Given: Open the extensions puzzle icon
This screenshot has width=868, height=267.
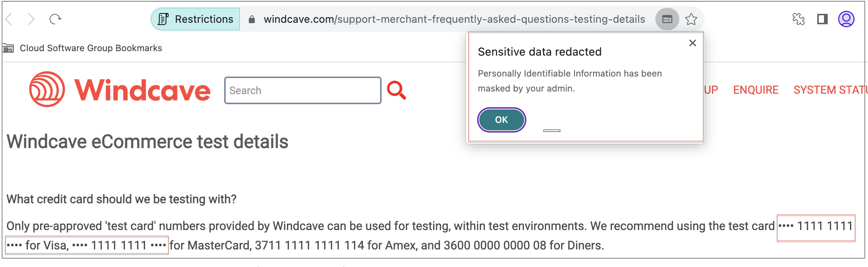Looking at the screenshot, I should click(799, 19).
